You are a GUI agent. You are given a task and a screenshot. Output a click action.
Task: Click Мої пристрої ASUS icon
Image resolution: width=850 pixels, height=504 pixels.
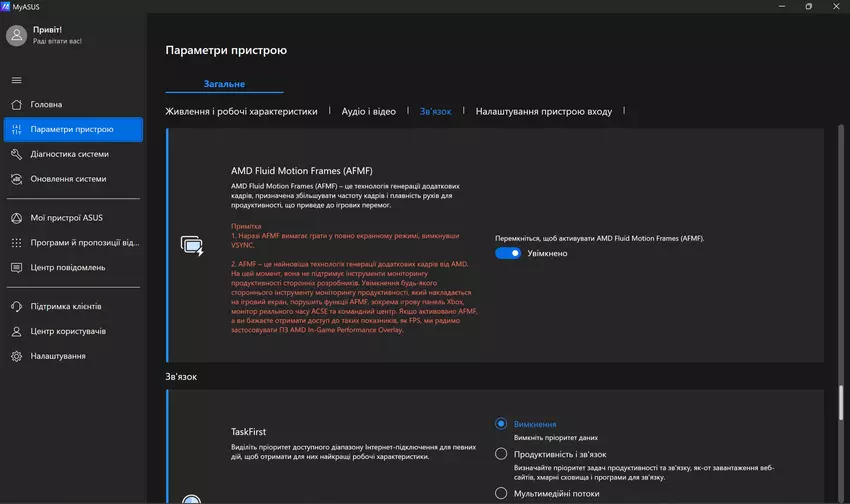(17, 217)
